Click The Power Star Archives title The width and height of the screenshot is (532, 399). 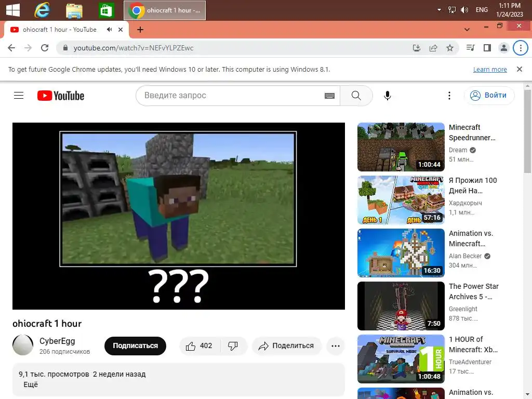(x=474, y=291)
